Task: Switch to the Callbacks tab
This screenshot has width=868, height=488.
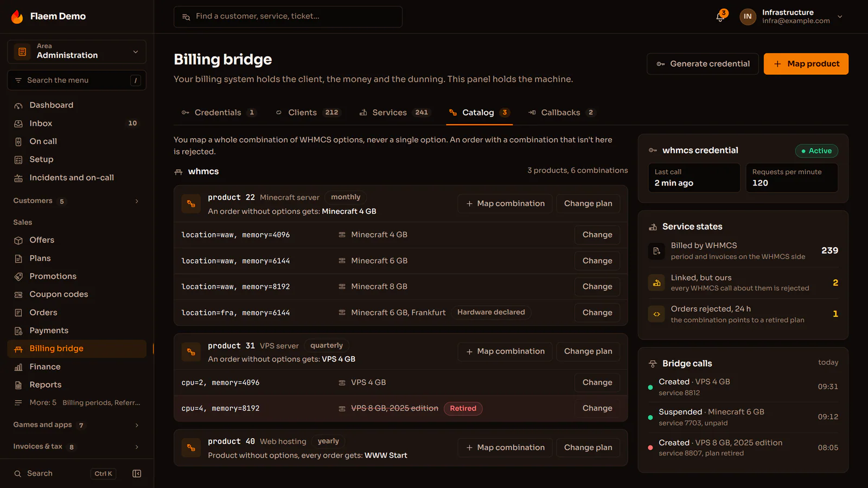Action: (x=562, y=112)
